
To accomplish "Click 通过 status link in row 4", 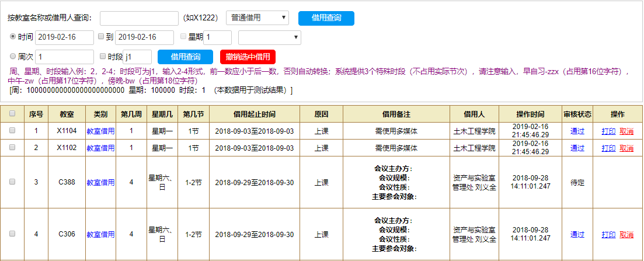I will [577, 235].
